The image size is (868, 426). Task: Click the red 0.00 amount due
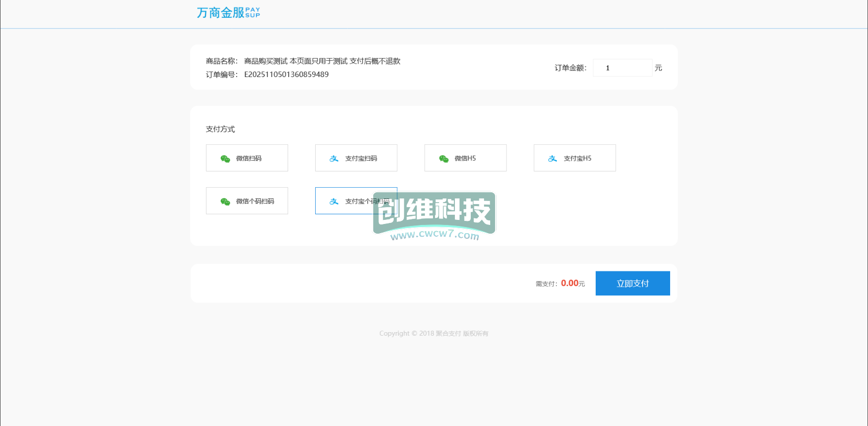click(x=569, y=283)
